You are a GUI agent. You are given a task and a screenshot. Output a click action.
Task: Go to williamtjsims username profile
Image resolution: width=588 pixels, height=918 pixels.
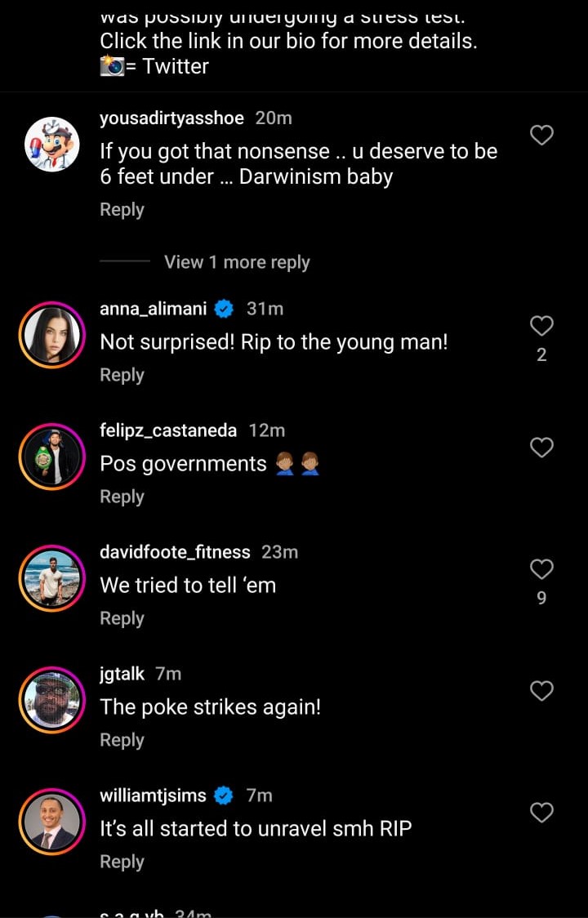click(x=153, y=795)
